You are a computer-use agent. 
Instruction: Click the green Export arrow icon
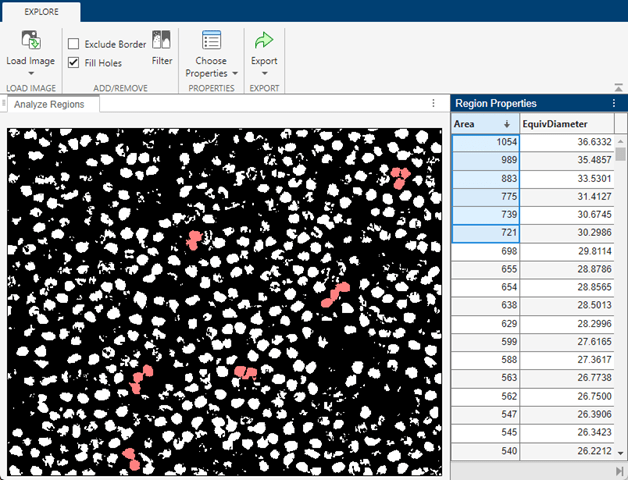coord(264,40)
